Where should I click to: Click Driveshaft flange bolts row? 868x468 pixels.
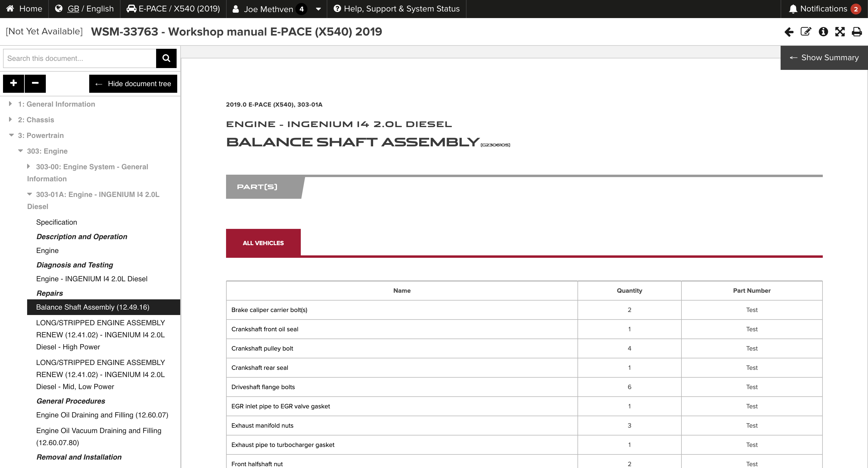pos(524,387)
